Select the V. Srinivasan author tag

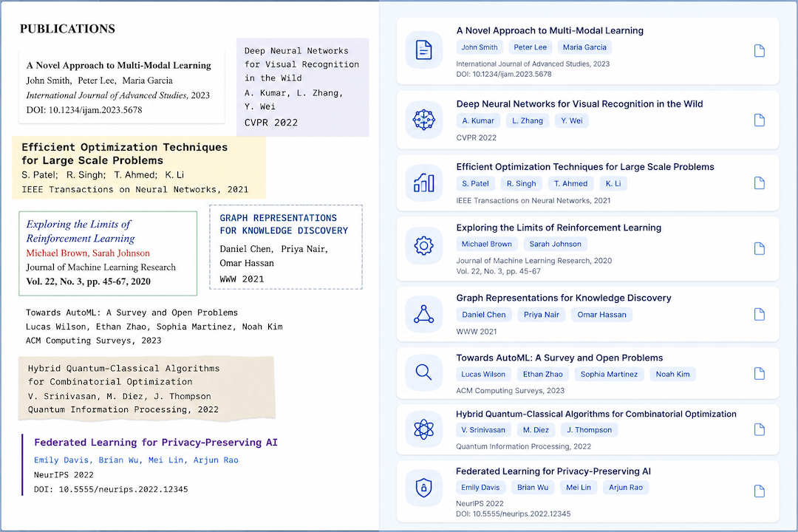[483, 430]
